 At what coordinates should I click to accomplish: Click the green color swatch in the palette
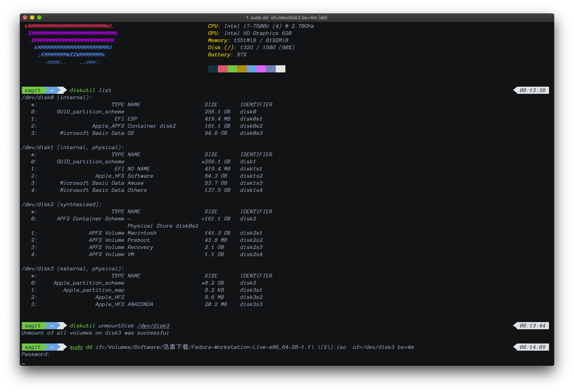[232, 69]
